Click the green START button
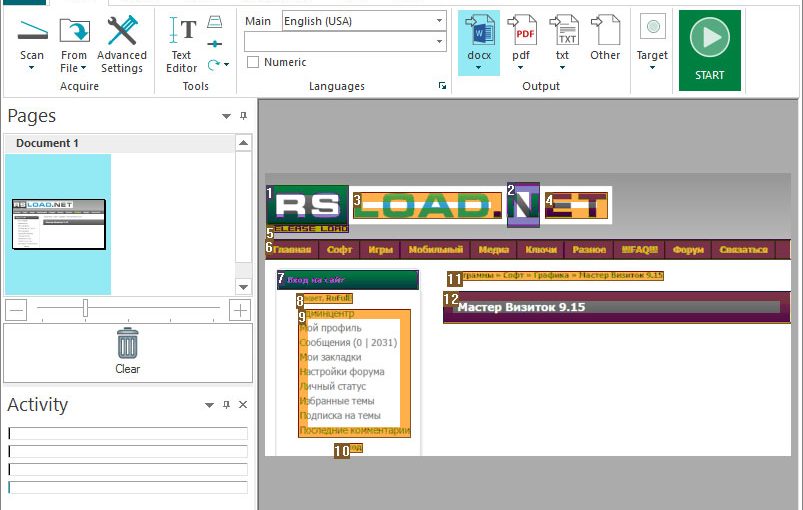 tap(710, 50)
